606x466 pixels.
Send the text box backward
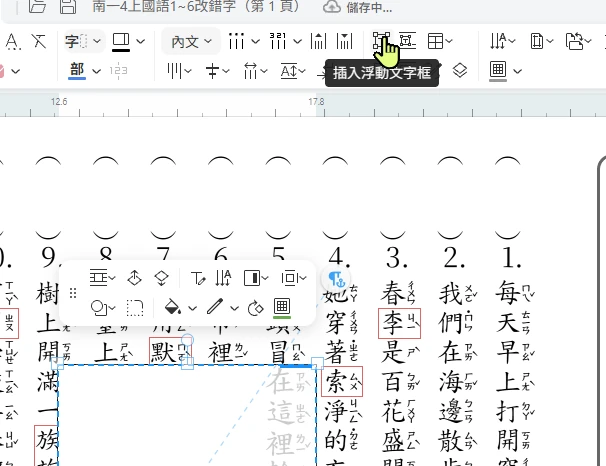161,278
